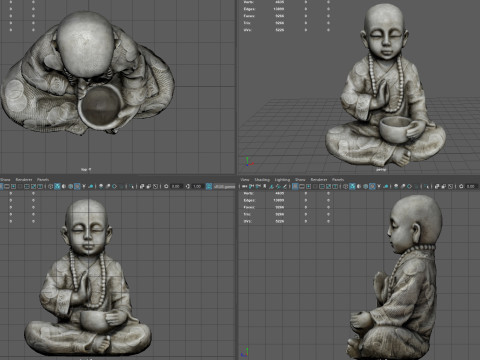The width and height of the screenshot is (480, 360).
Task: Toggle X-Ray Joints in front view toolbar
Action: (x=155, y=186)
